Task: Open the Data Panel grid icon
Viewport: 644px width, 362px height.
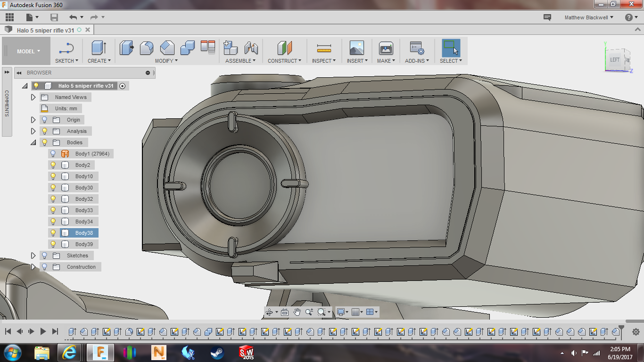Action: (9, 17)
